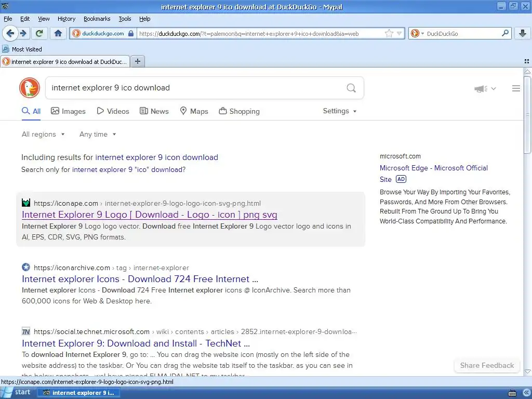Viewport: 532px width, 399px height.
Task: Click the social.technet.microsoft.com result URL
Action: (x=195, y=331)
